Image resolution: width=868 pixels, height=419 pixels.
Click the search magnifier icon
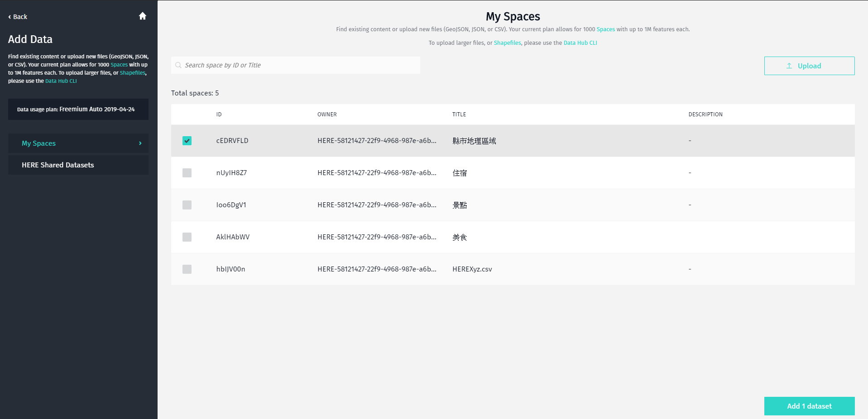tap(178, 65)
